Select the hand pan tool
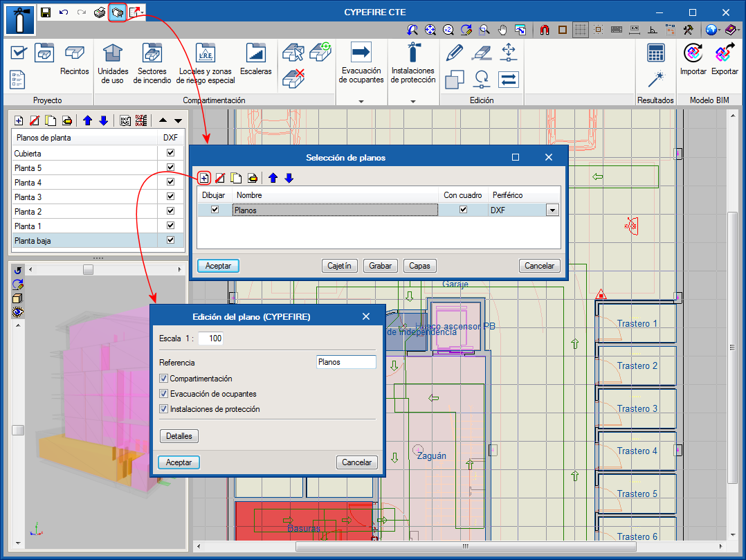The image size is (746, 560). point(503,30)
